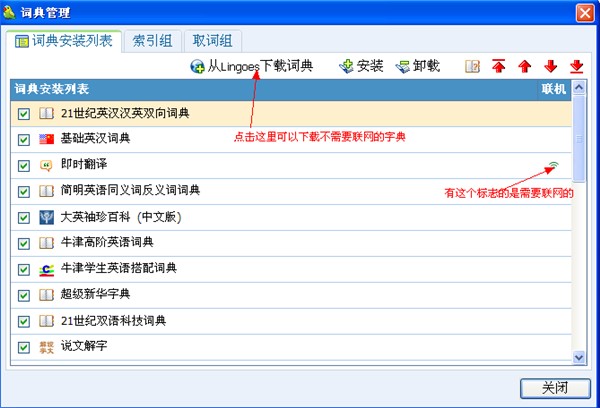Viewport: 600px width, 408px height.
Task: Open the dictionary properties icon
Action: click(x=472, y=67)
